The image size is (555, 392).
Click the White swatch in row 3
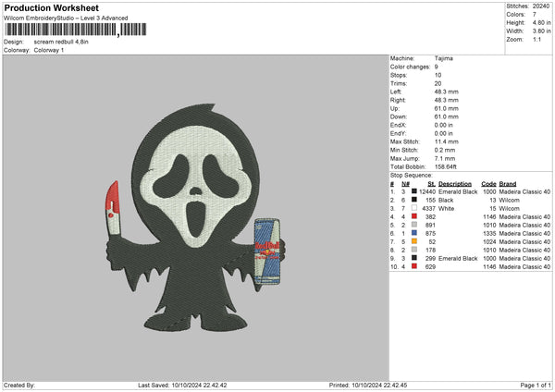[x=414, y=208]
